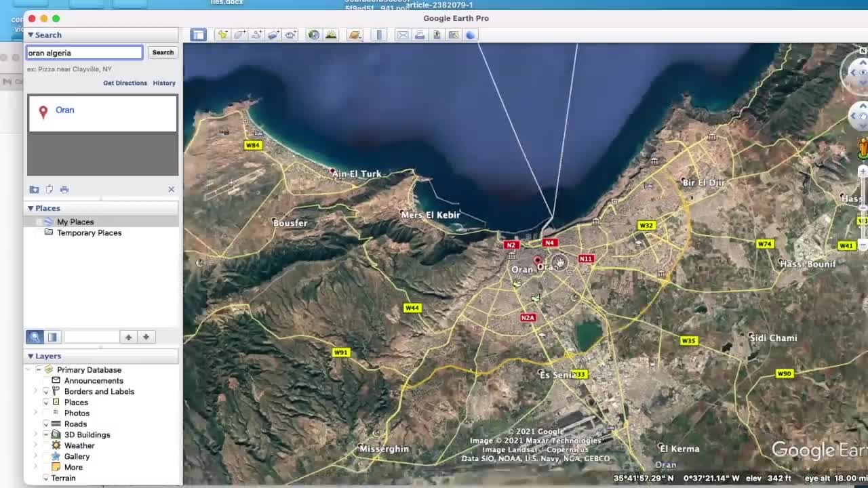The image size is (868, 488).
Task: Click the Gallery layer star icon
Action: click(56, 456)
